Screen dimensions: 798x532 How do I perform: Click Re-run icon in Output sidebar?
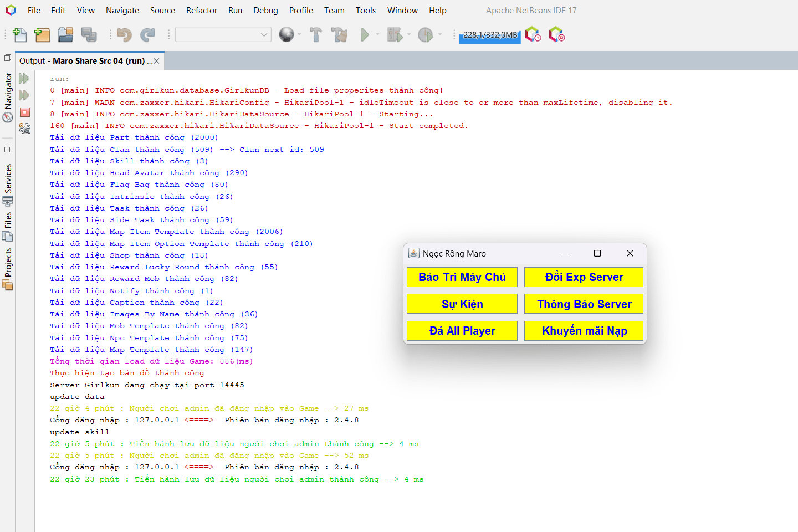coord(24,78)
